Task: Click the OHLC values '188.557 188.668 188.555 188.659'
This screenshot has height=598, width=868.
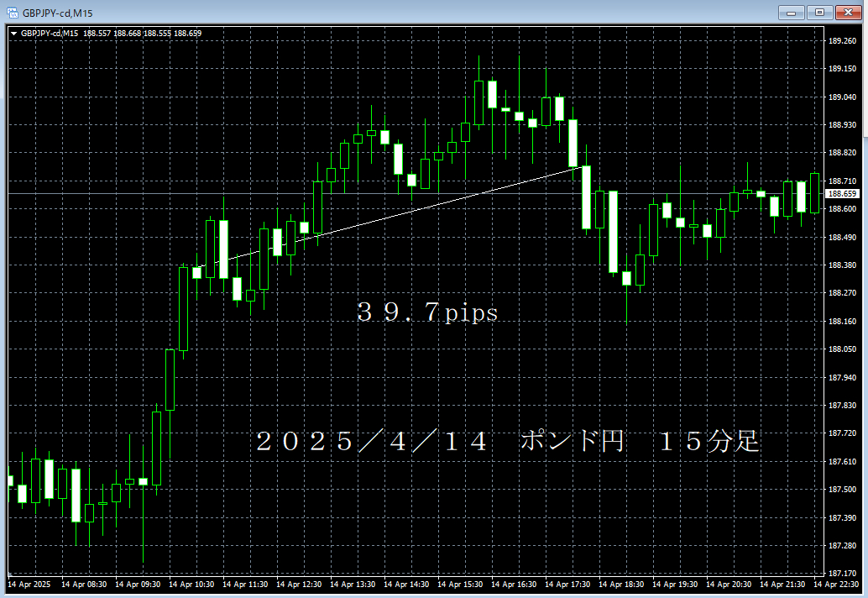Action: point(142,34)
